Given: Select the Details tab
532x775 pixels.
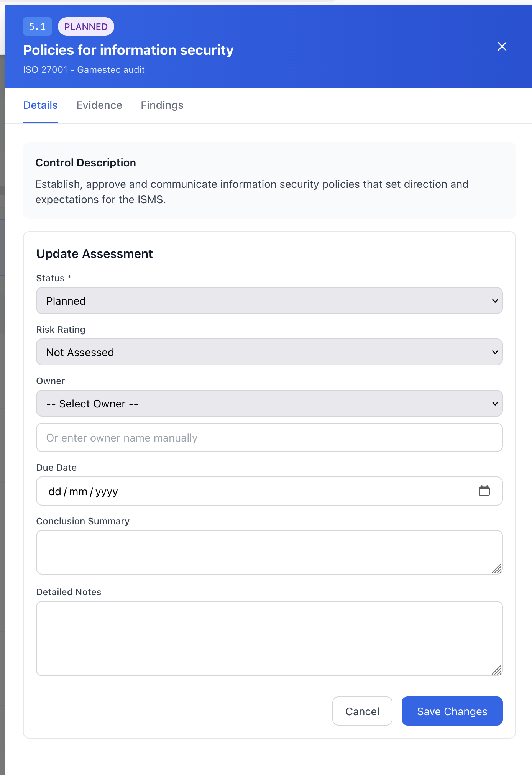Looking at the screenshot, I should click(40, 105).
